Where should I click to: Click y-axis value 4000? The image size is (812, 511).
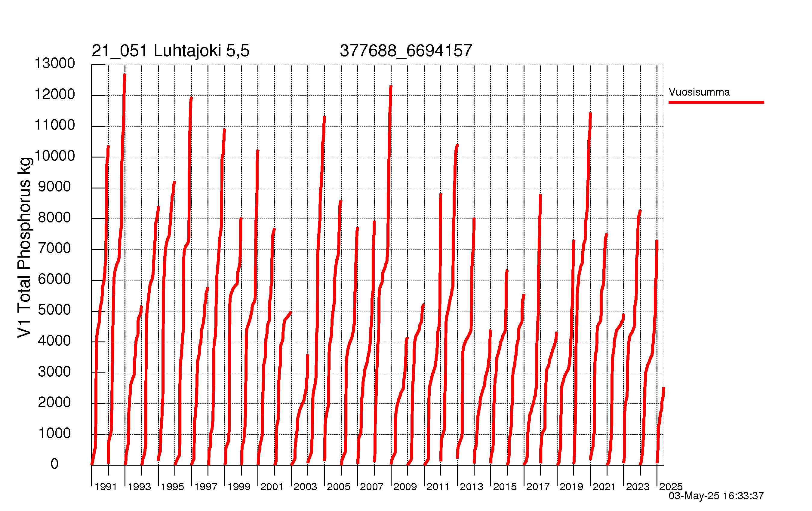coord(55,341)
